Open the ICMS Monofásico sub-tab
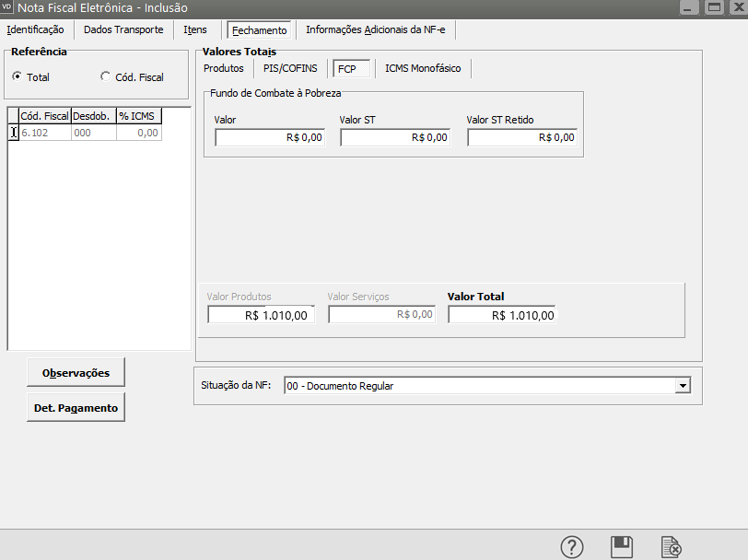The width and height of the screenshot is (748, 560). point(423,68)
